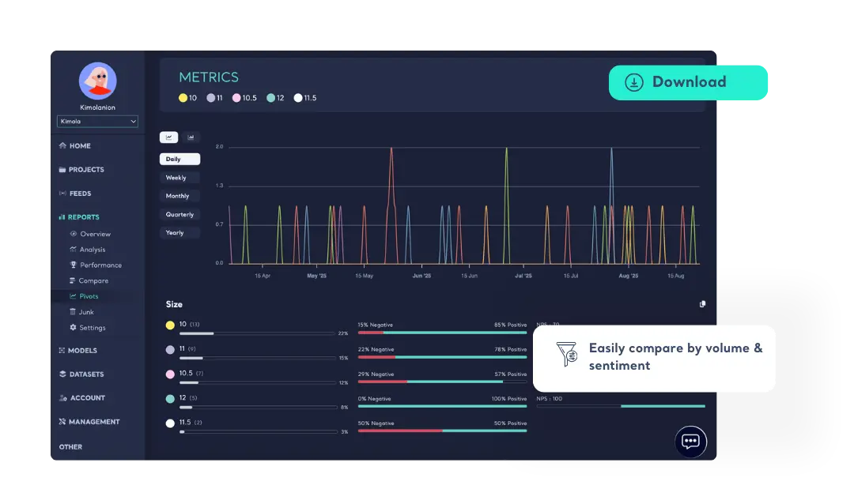854x504 pixels.
Task: Click the Overview eye icon
Action: pos(73,234)
